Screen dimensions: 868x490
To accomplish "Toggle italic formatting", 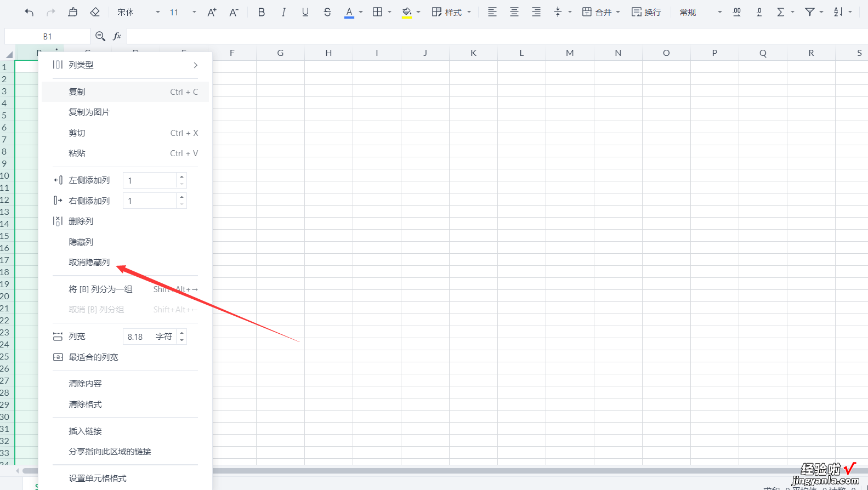I will (x=283, y=12).
